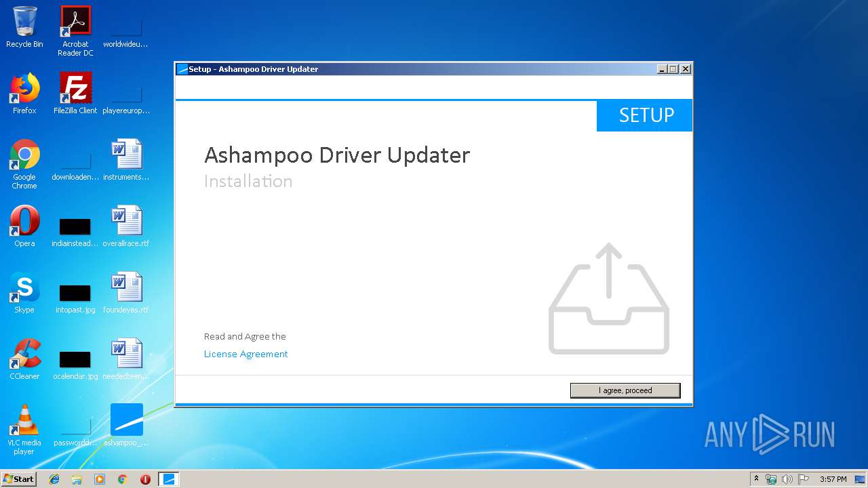
Task: Open the network tray icon
Action: coord(771,479)
